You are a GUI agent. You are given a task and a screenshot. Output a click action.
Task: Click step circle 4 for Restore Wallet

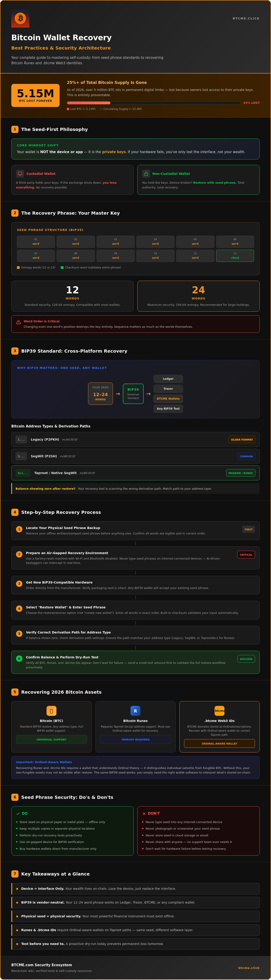tap(19, 609)
